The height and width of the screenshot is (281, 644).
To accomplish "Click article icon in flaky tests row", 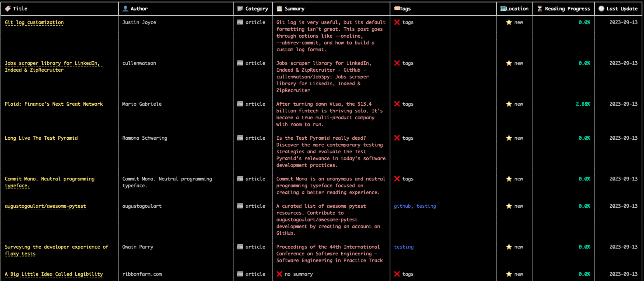I will click(x=240, y=247).
